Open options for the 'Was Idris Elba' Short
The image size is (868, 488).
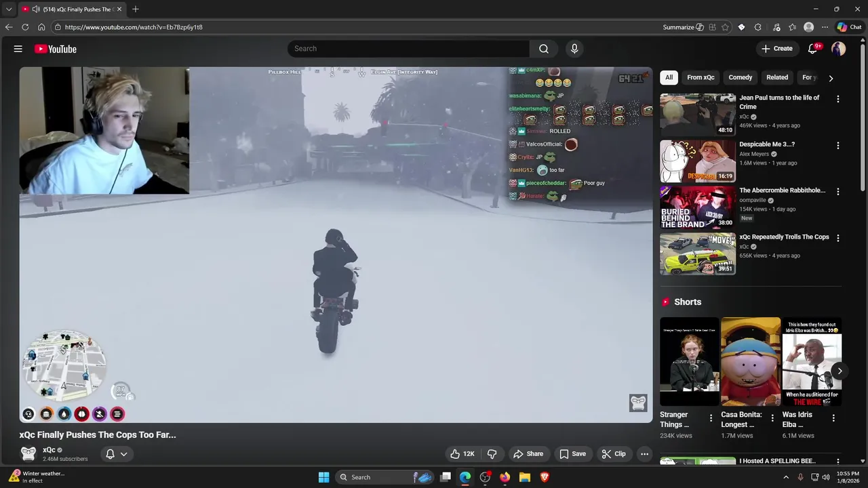tap(833, 418)
